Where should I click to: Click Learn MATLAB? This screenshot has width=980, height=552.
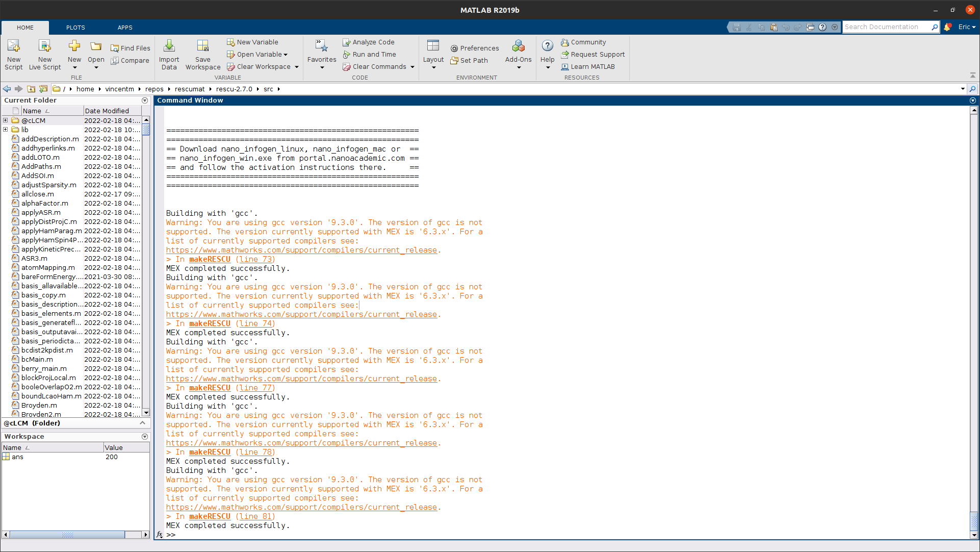[x=588, y=66]
